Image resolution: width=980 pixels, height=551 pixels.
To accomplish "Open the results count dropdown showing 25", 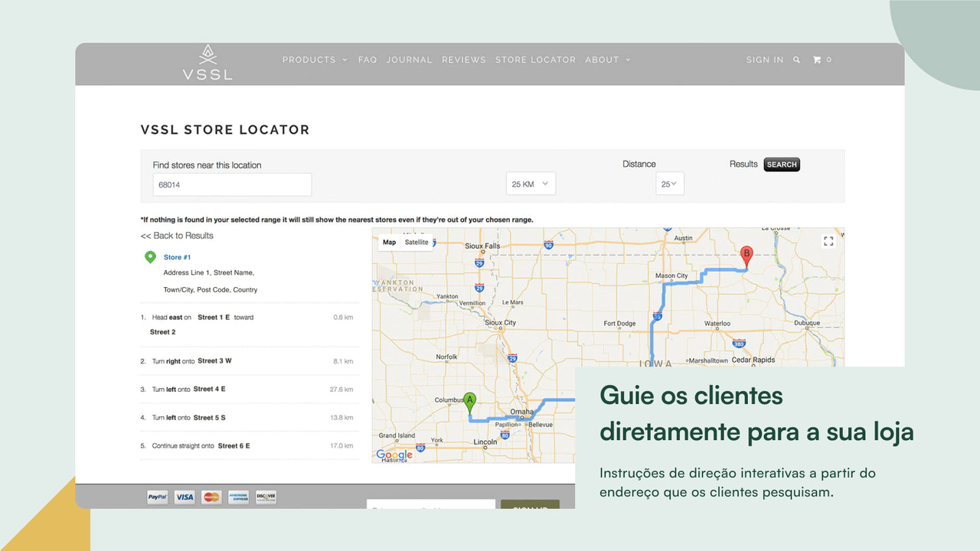I will click(670, 184).
